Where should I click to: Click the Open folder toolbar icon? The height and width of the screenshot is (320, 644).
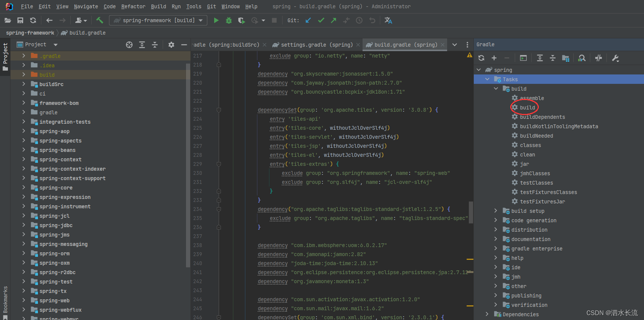click(8, 20)
